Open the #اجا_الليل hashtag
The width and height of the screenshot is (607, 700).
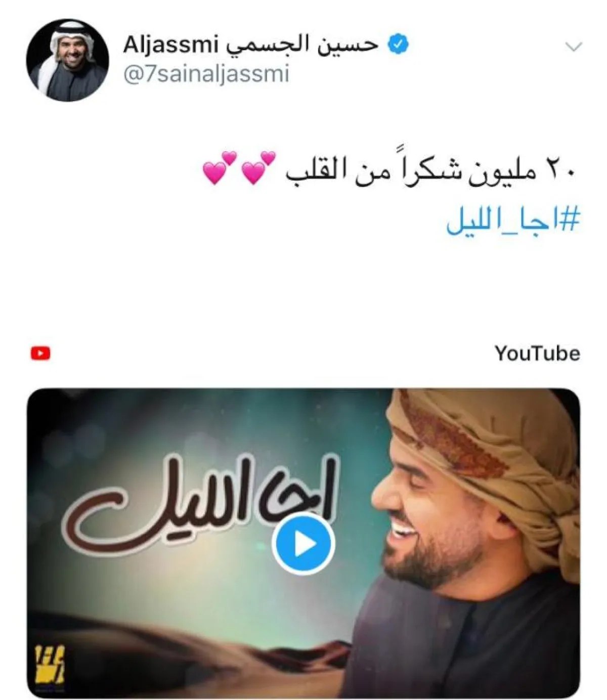pos(512,222)
